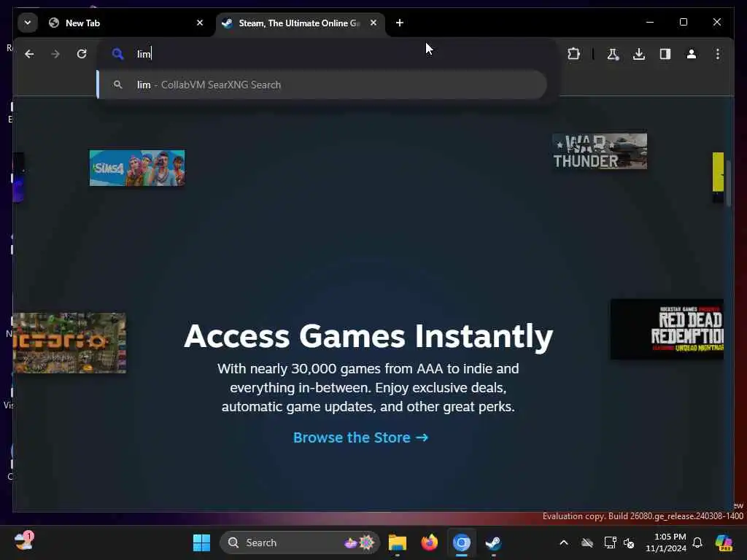Click the forward navigation arrow
The width and height of the screenshot is (747, 560).
pos(55,54)
